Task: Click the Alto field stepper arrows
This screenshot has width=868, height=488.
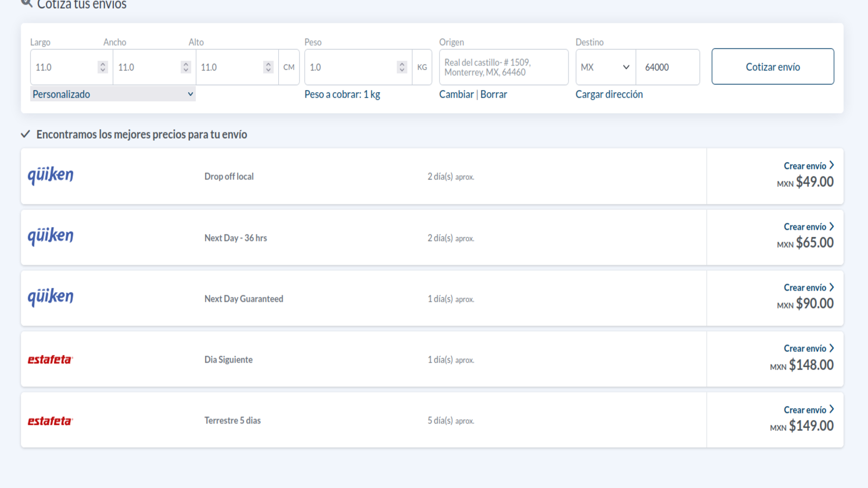Action: coord(268,67)
